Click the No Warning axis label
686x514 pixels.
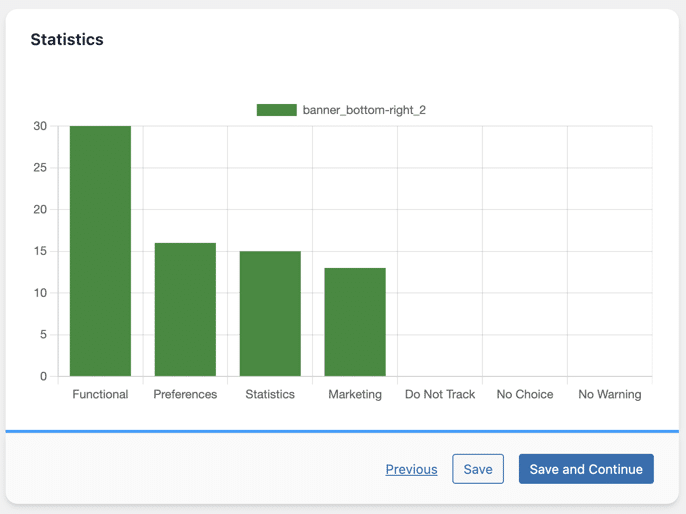610,394
